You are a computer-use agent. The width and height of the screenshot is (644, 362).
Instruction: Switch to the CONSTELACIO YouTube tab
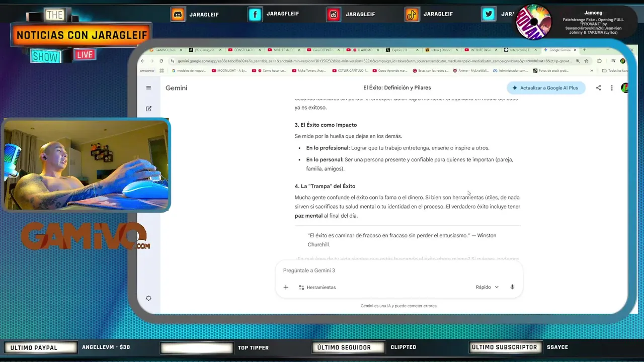click(245, 50)
